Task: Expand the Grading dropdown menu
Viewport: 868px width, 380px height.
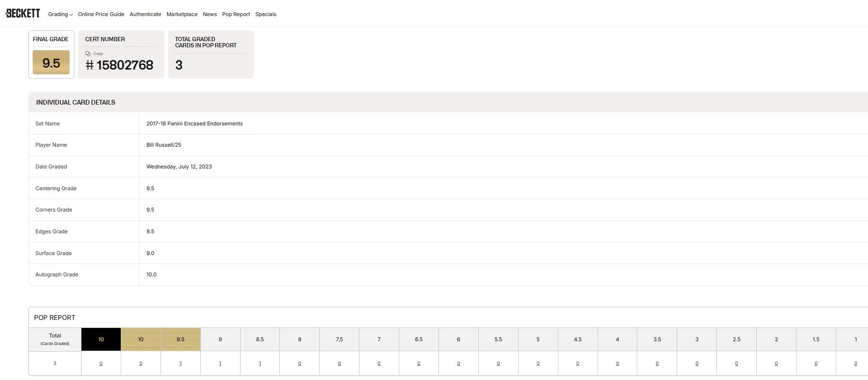Action: (60, 14)
